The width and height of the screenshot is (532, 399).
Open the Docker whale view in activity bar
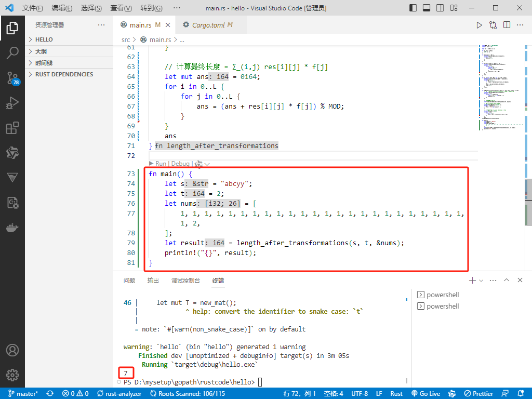click(x=12, y=228)
